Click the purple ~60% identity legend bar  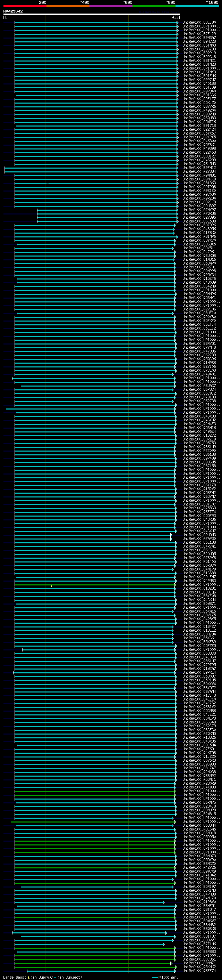[x=111, y=6]
